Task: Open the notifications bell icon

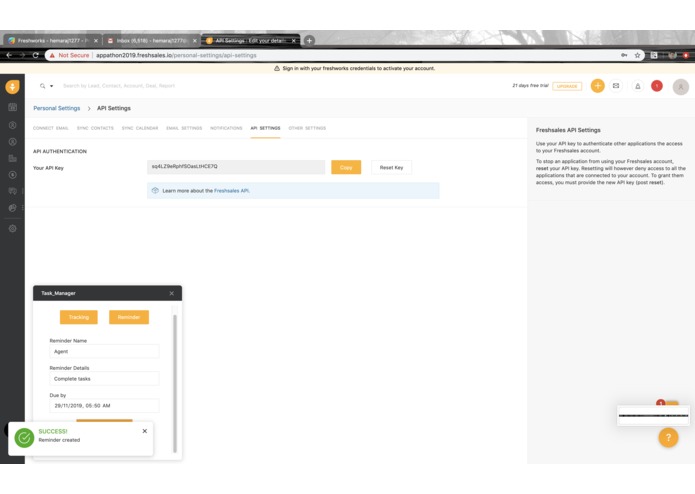Action: point(637,86)
